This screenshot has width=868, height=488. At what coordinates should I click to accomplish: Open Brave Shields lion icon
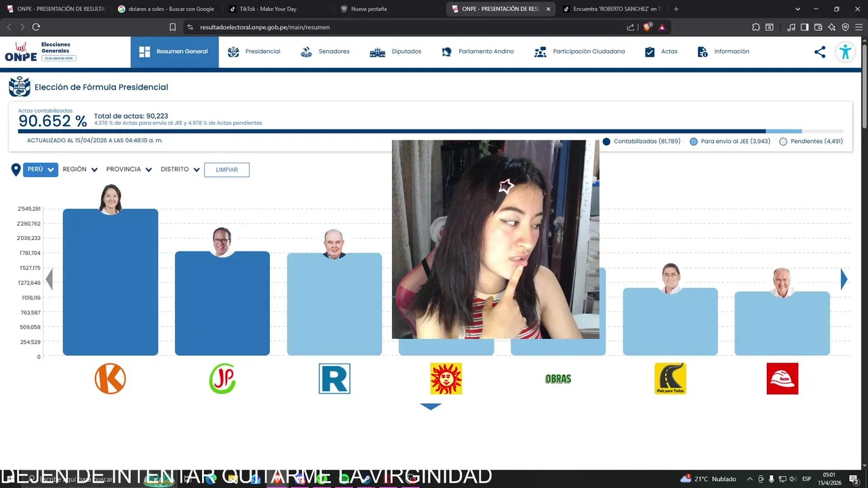648,27
